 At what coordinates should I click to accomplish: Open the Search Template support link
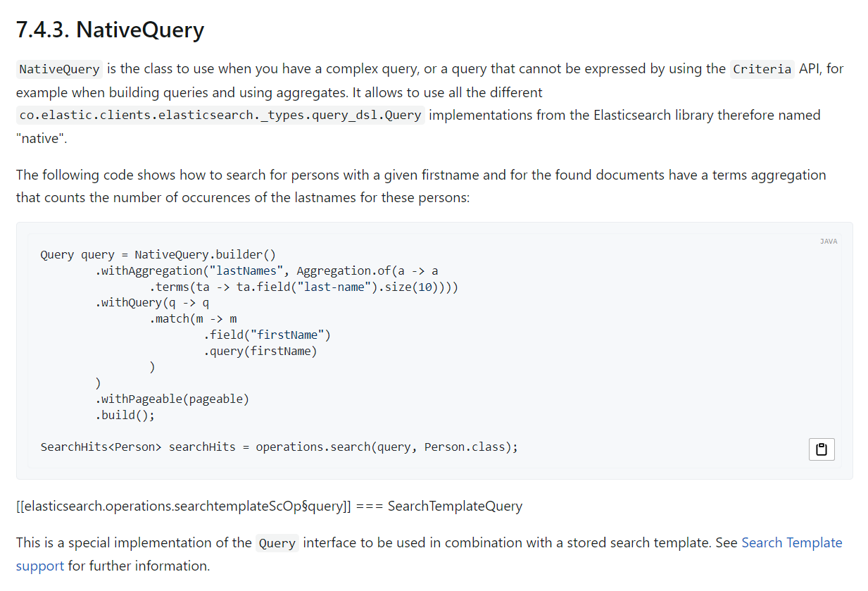[x=792, y=542]
